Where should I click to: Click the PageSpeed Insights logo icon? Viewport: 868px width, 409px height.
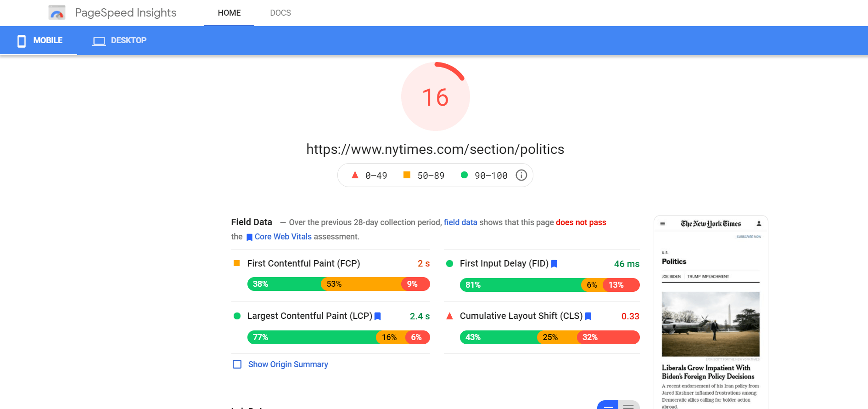(x=57, y=13)
